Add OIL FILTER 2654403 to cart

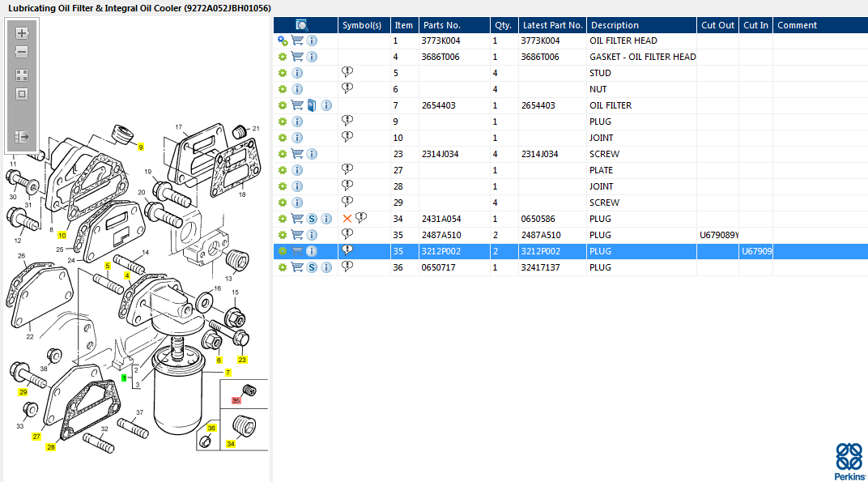[x=297, y=105]
